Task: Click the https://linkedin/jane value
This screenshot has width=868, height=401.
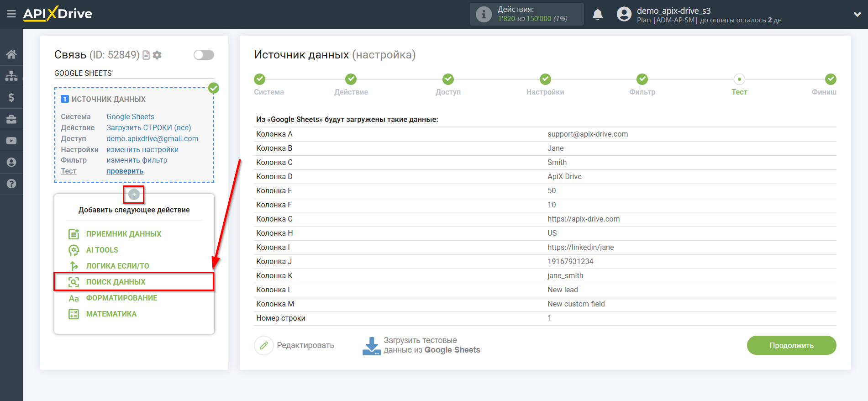Action: pyautogui.click(x=580, y=247)
